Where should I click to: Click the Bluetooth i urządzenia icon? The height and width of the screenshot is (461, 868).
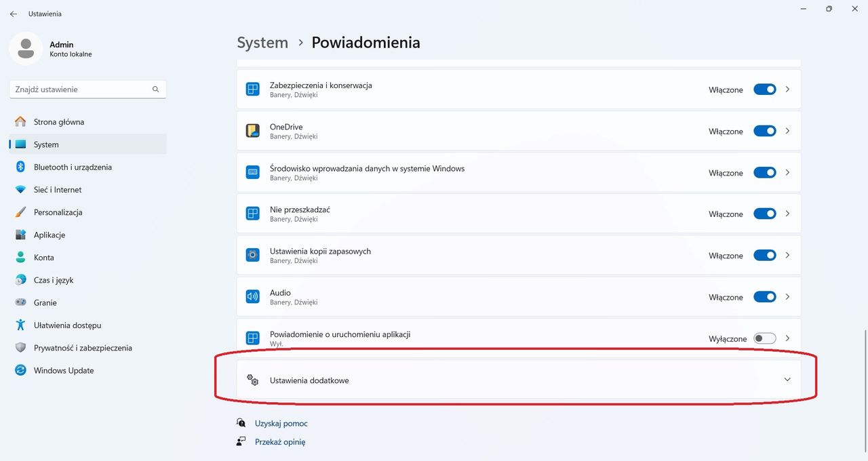coord(20,167)
